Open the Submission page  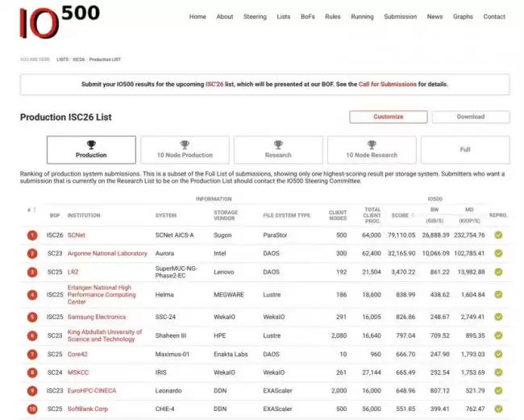coord(401,17)
